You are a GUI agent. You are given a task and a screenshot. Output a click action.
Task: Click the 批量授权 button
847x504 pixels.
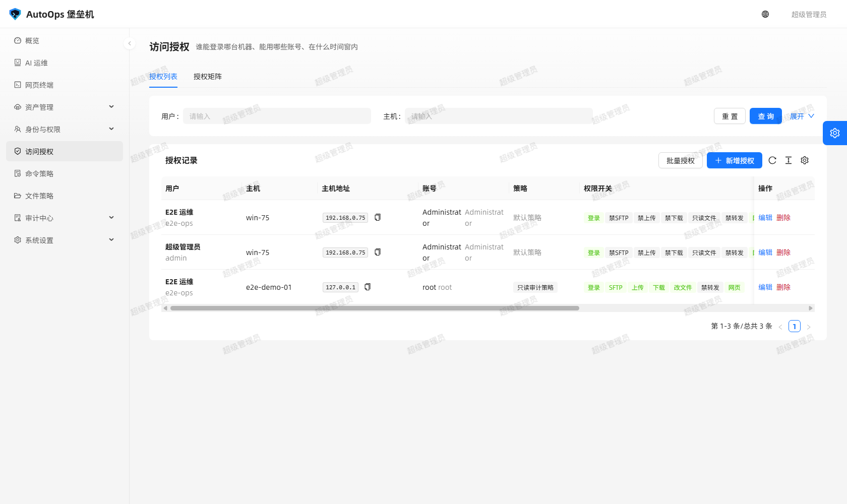click(681, 160)
